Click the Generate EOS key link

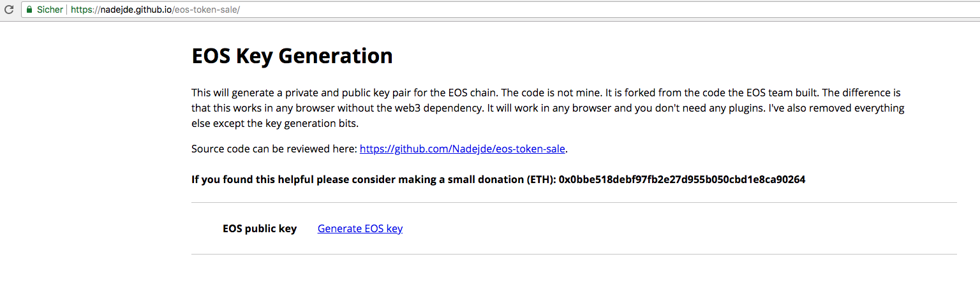click(x=360, y=228)
